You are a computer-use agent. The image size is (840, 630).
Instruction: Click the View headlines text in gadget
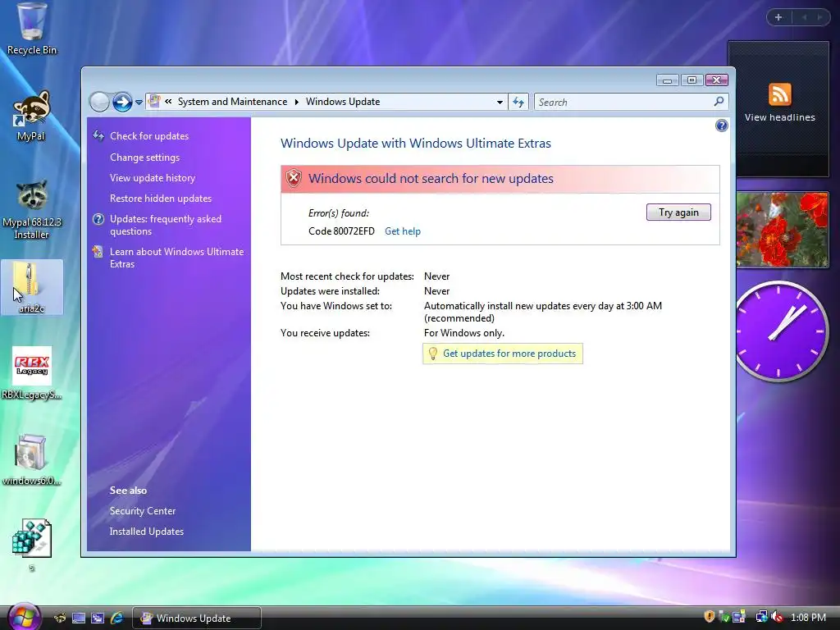click(x=779, y=117)
